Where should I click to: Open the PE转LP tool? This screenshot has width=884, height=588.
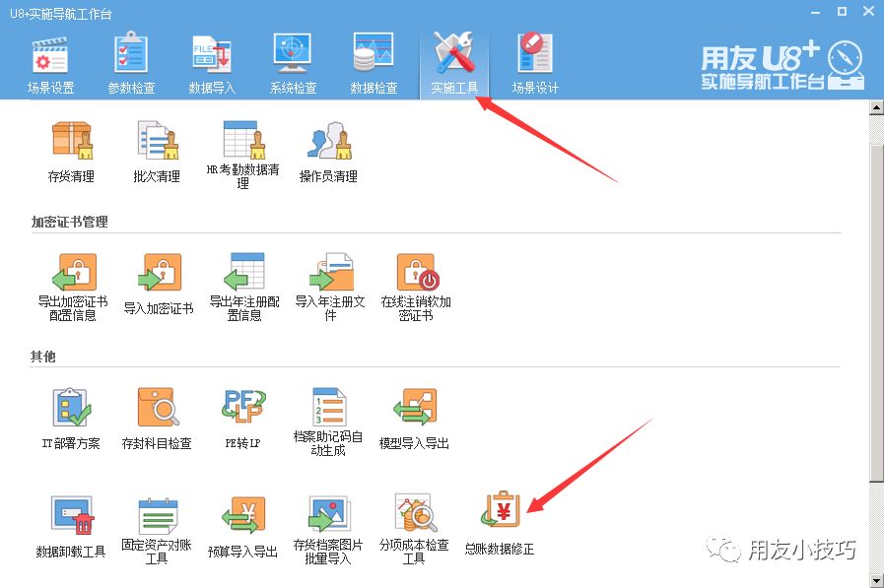243,420
